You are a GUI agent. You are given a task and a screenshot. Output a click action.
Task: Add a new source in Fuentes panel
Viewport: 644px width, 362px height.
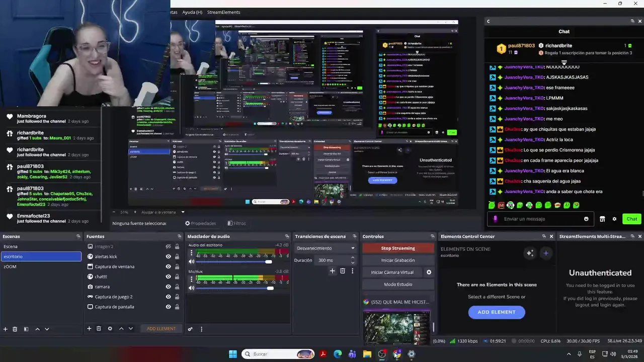coord(89,328)
